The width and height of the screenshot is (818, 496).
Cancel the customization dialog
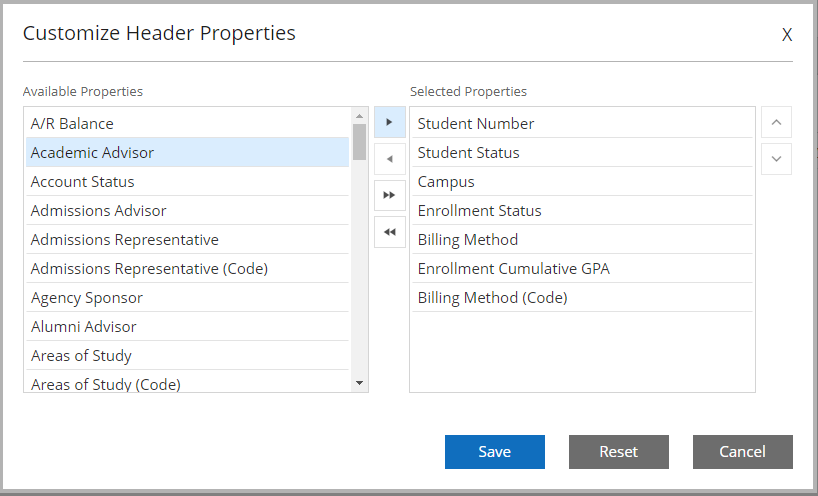743,452
